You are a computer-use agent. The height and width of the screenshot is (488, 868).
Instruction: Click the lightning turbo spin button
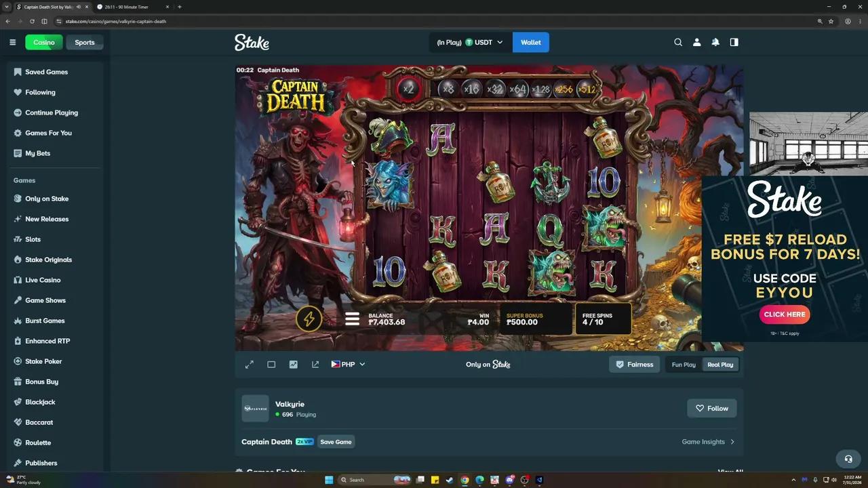click(x=309, y=319)
